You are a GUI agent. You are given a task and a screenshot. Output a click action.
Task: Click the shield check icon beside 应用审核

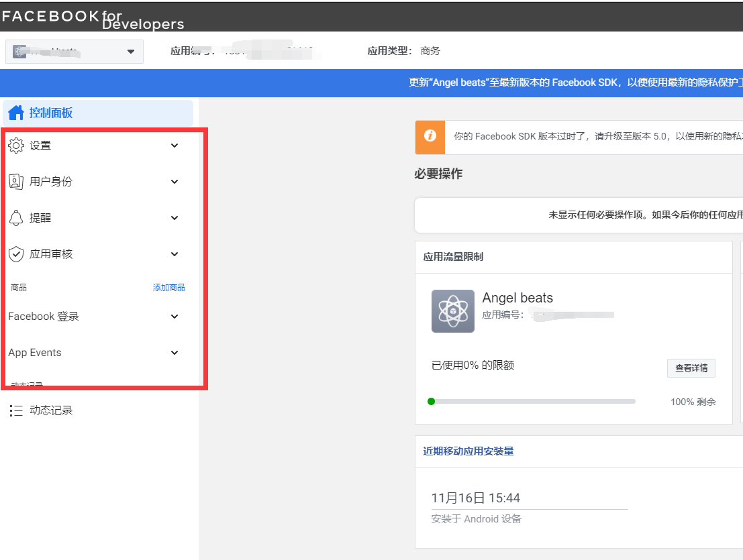(16, 254)
